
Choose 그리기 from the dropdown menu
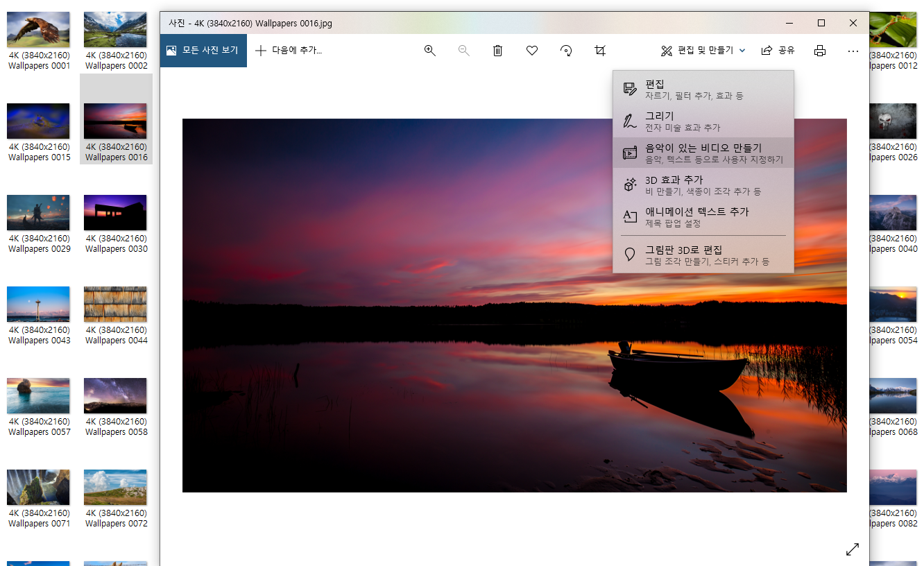pyautogui.click(x=703, y=121)
